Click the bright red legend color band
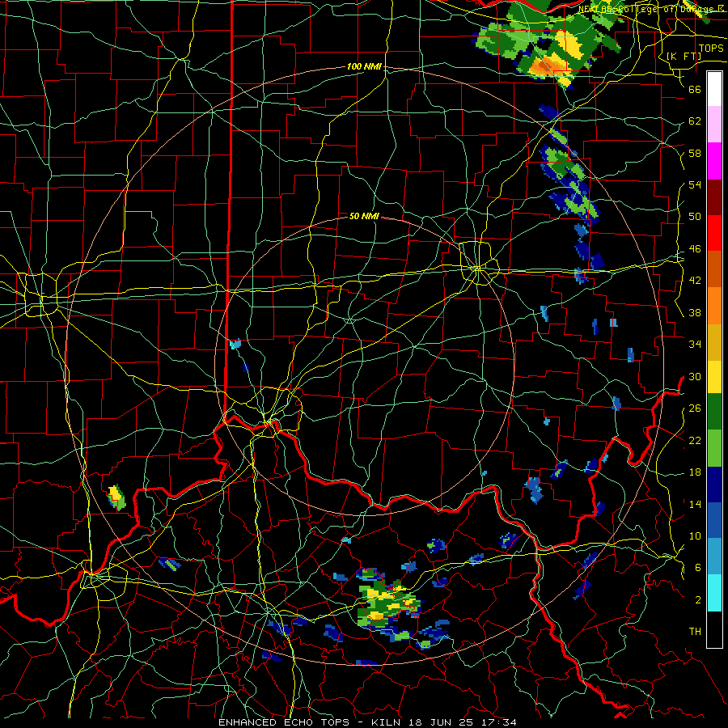Viewport: 728px width, 728px height. tap(714, 233)
